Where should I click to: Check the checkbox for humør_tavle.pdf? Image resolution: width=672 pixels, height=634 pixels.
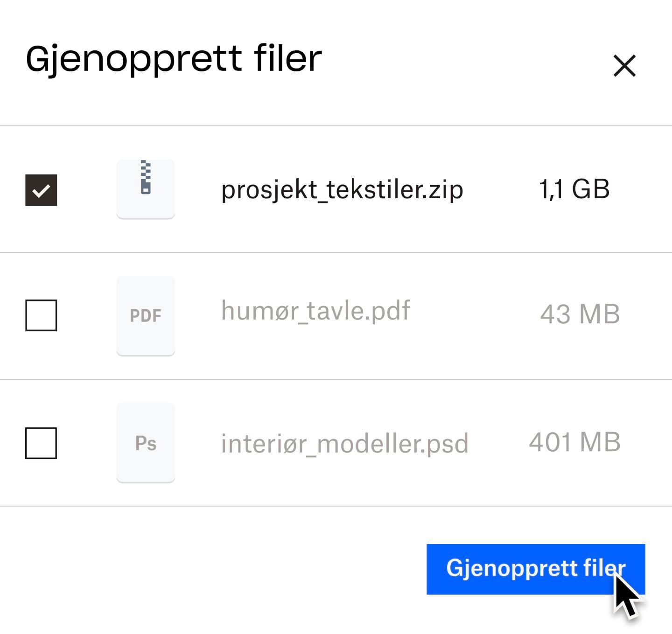(x=41, y=315)
